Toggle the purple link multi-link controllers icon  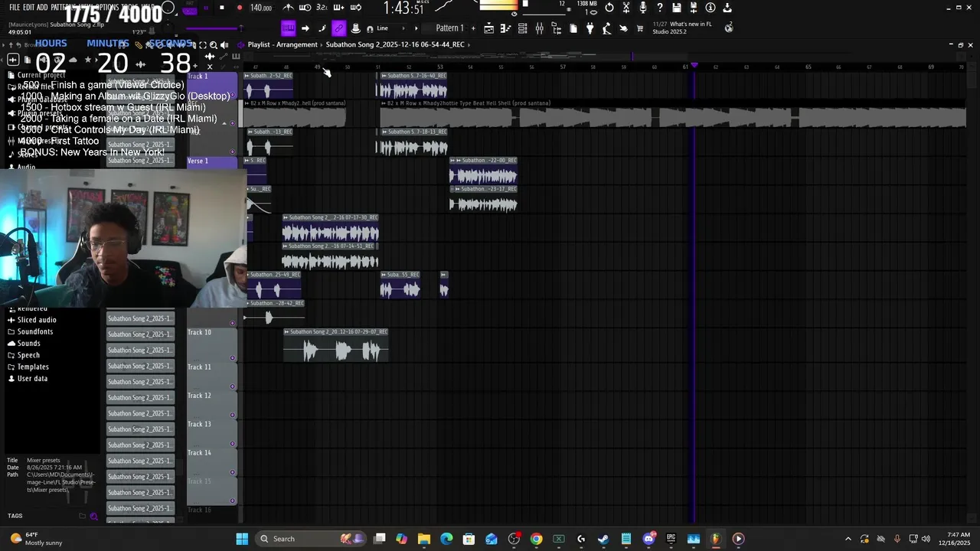[338, 28]
